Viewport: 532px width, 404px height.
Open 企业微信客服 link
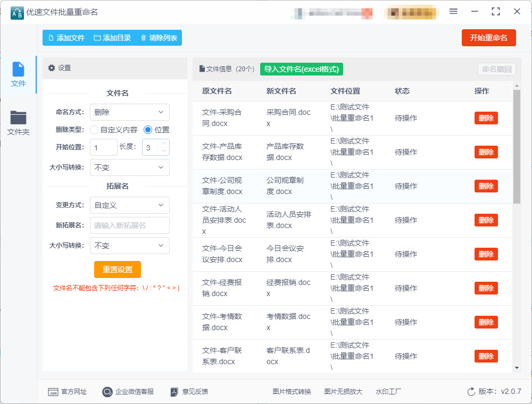click(135, 392)
